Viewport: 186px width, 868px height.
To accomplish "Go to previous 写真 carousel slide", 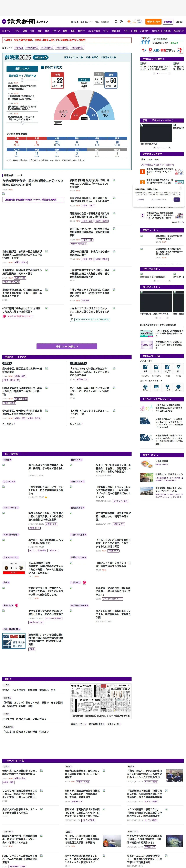I will coord(155,148).
